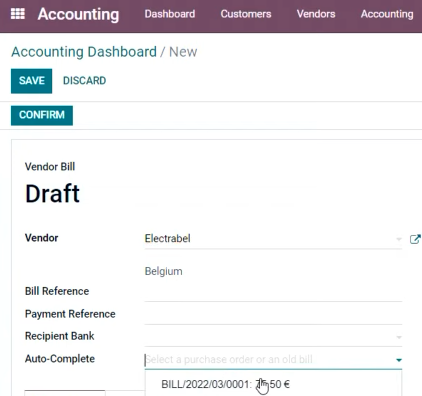This screenshot has height=396, width=422.
Task: Focus the Bill Reference field
Action: pos(273,293)
